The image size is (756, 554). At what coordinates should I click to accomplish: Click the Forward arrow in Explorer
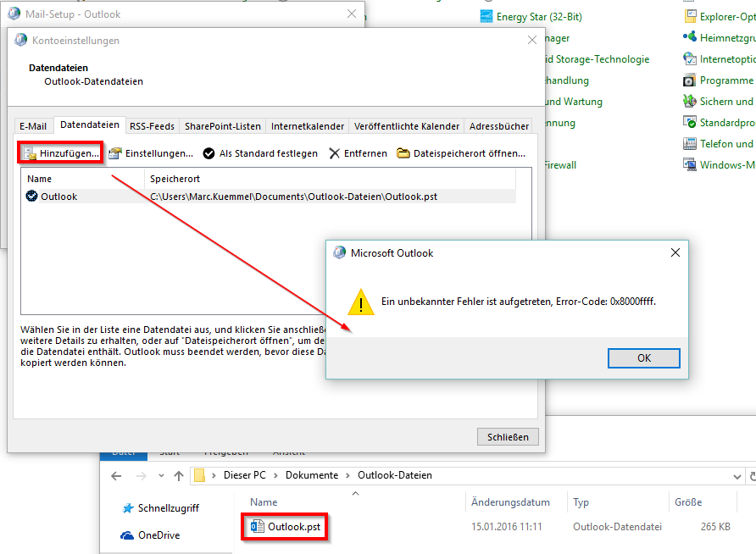tap(142, 476)
